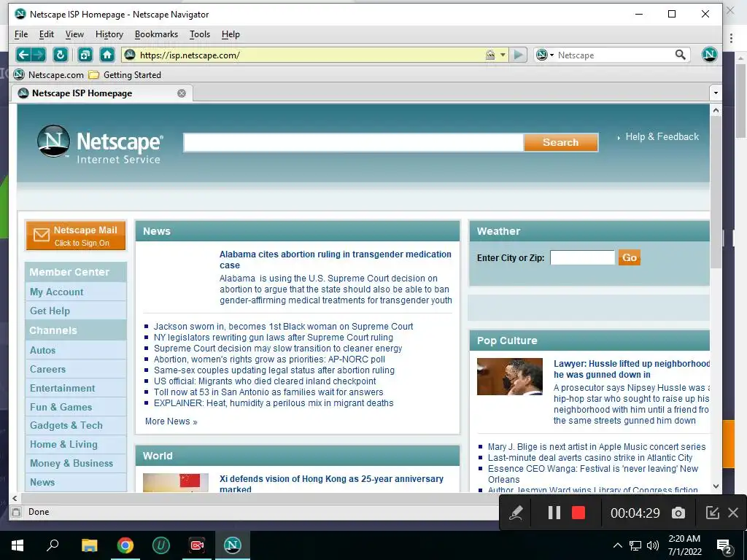
Task: Click the horizontal scrollbar left arrow
Action: (x=15, y=499)
